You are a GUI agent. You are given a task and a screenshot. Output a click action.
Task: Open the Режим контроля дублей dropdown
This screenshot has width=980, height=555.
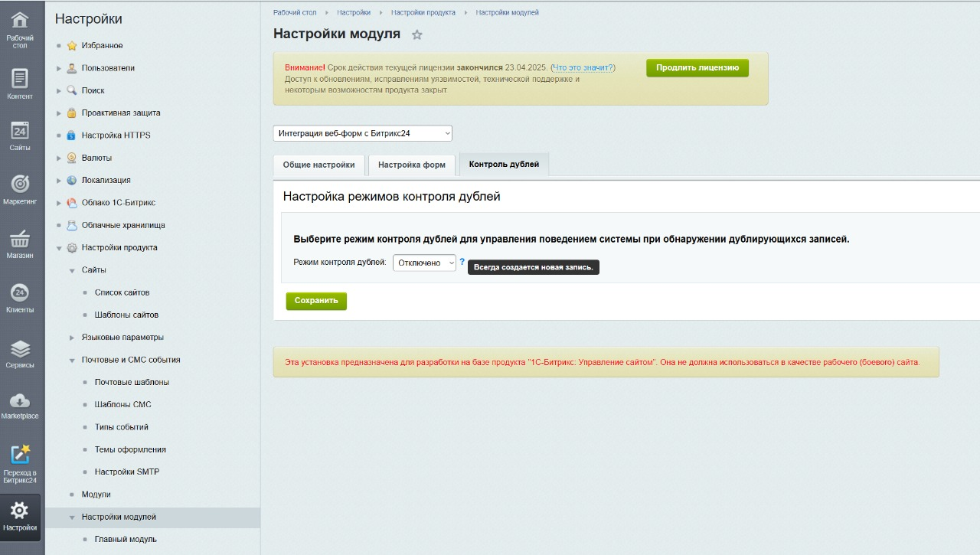tap(424, 263)
